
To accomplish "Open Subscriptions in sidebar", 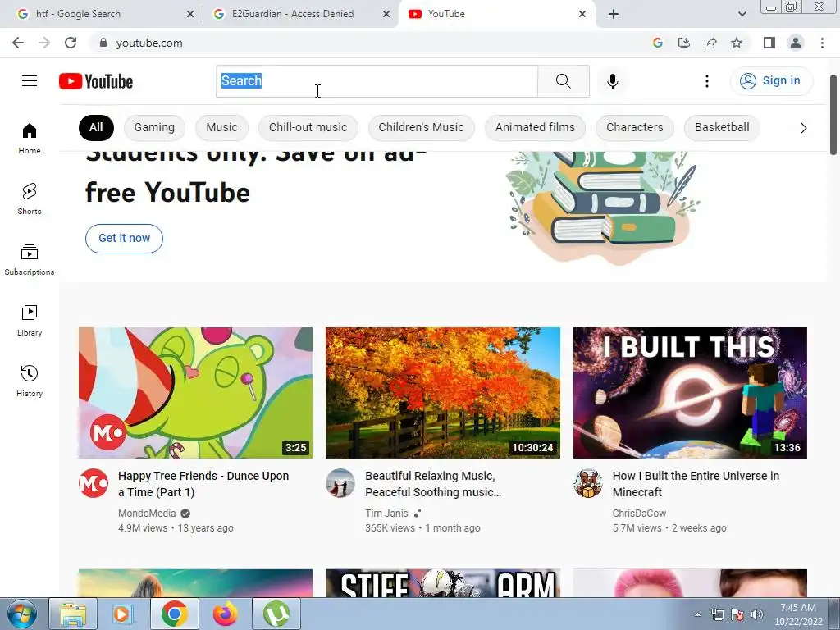I will tap(30, 259).
